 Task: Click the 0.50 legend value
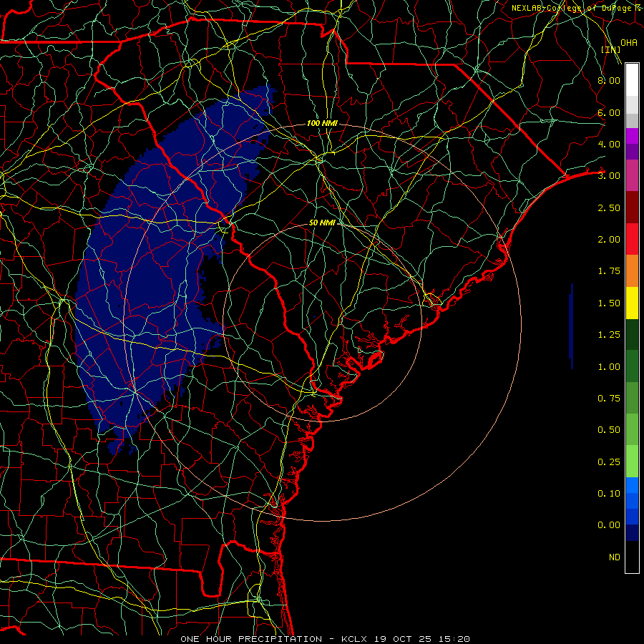[x=609, y=430]
